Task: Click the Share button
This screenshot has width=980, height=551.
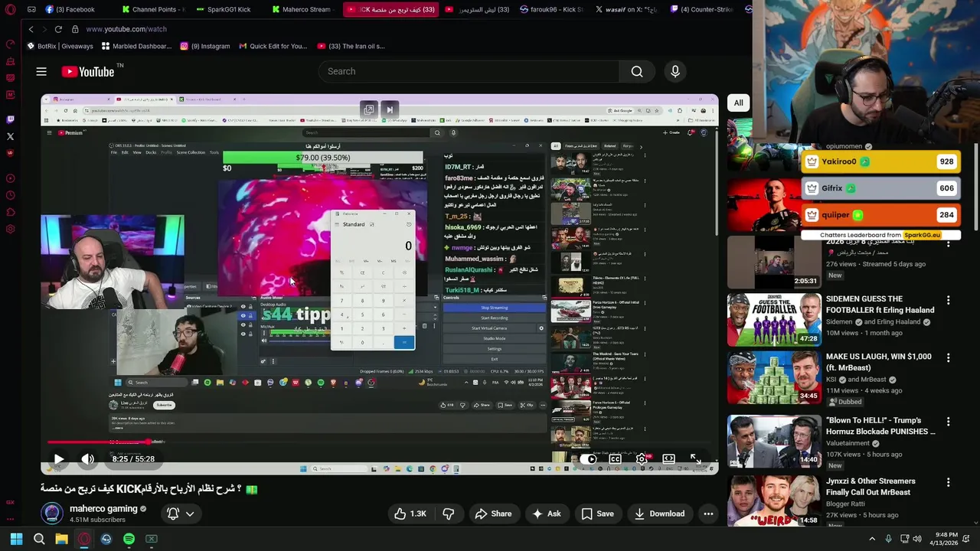Action: tap(493, 514)
